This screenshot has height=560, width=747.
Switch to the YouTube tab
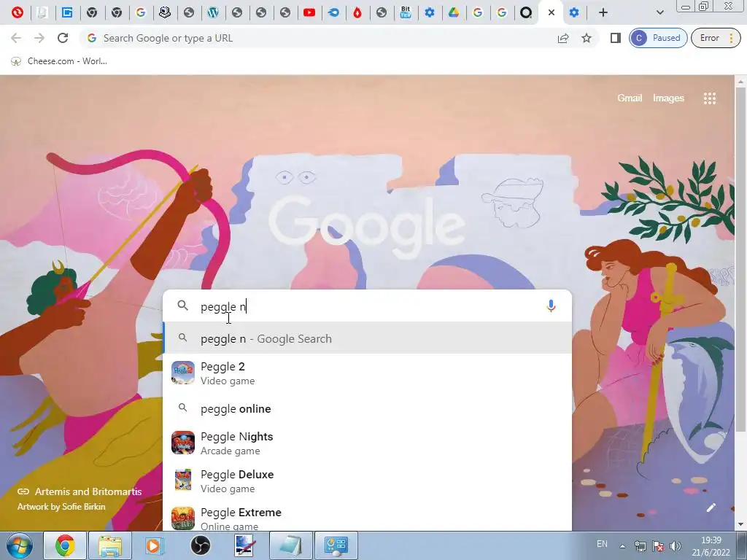(x=309, y=13)
